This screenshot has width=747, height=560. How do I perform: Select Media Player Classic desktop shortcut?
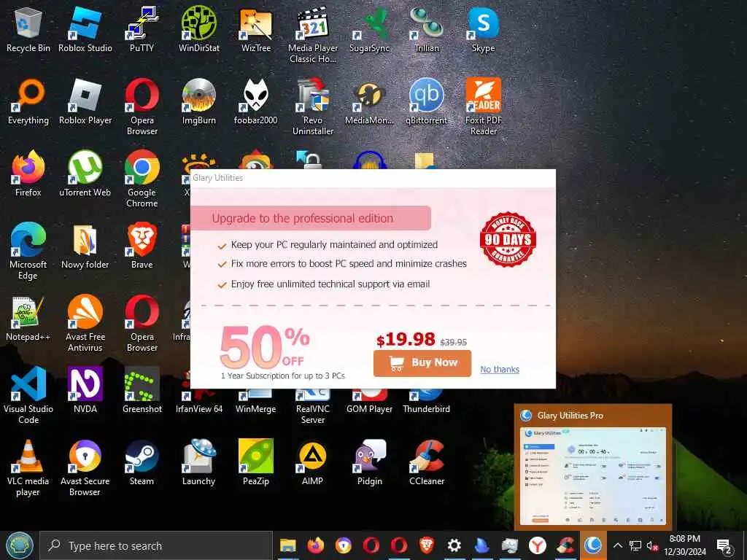pyautogui.click(x=313, y=34)
